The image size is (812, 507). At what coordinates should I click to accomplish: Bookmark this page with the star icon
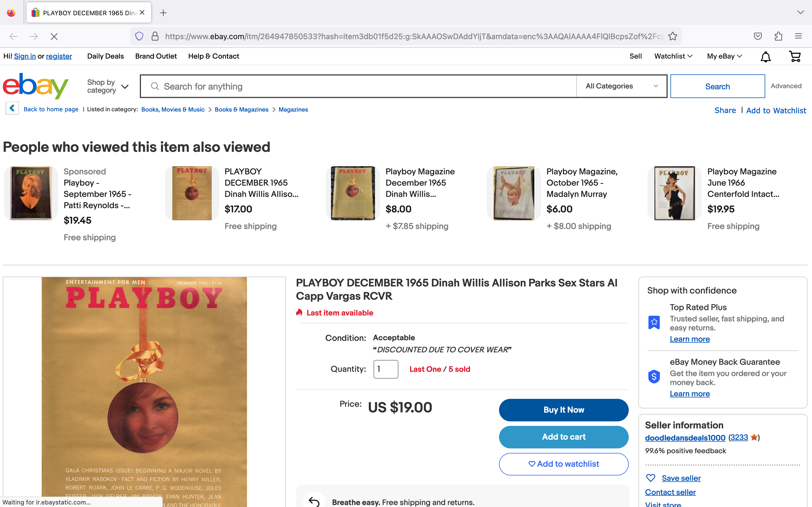672,36
